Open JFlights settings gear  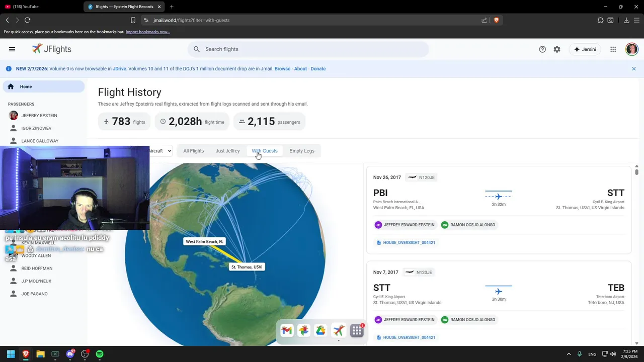[557, 49]
